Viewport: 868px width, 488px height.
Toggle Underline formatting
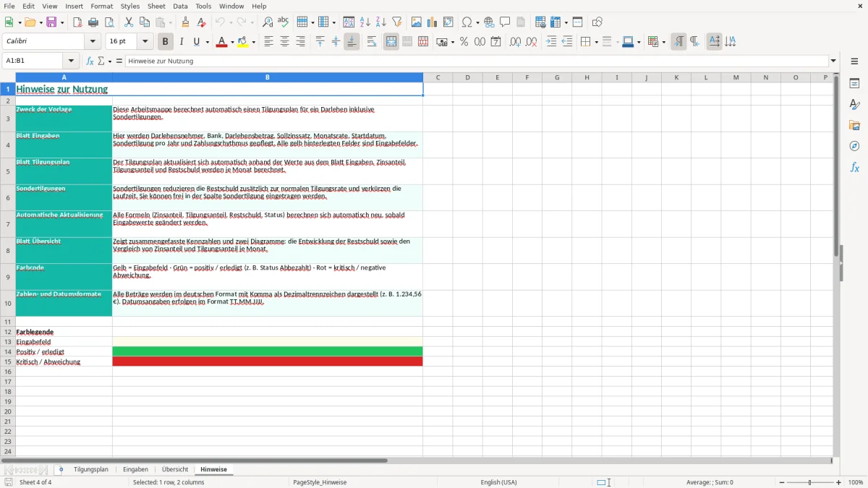pyautogui.click(x=196, y=42)
